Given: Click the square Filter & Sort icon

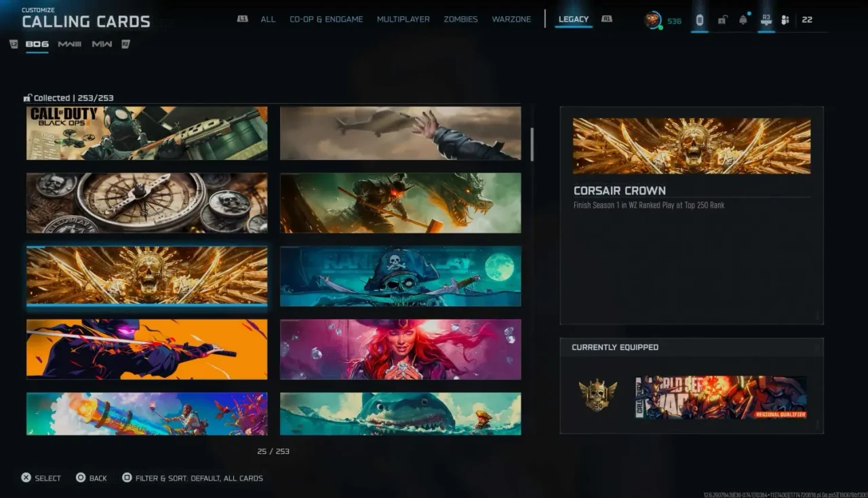Looking at the screenshot, I should tap(127, 478).
